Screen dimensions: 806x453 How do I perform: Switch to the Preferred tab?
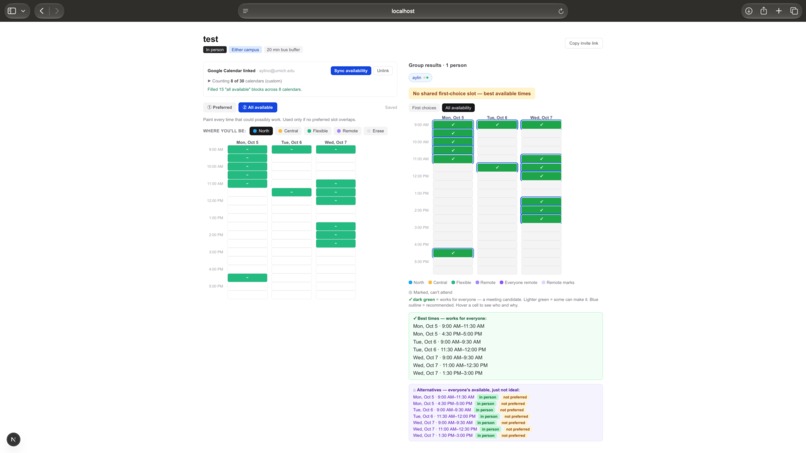(x=219, y=107)
